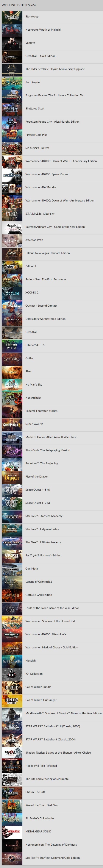
Task: Open the Stonekeep cover thumbnail
Action: pos(12,17)
